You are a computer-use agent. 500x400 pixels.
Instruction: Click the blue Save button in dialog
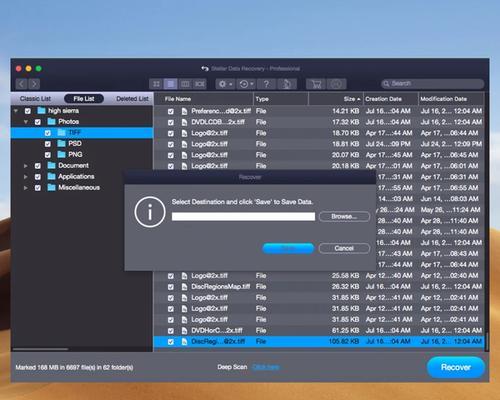tap(288, 248)
